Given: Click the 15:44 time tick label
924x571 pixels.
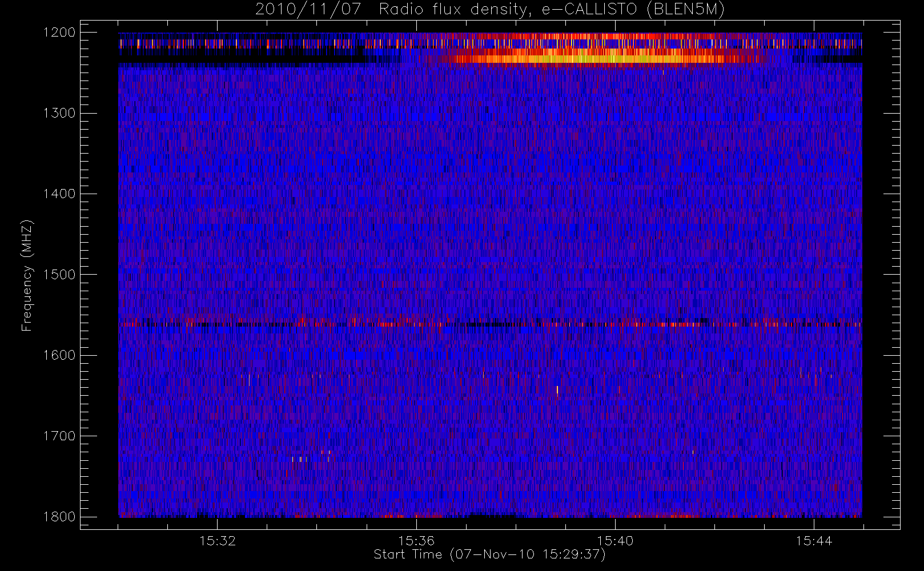Looking at the screenshot, I should 814,541.
